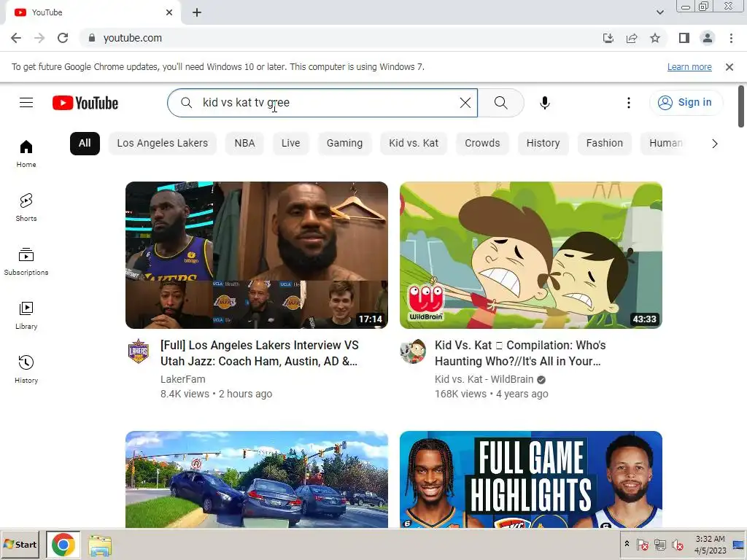Open YouTube settings three-dot menu

tap(628, 103)
